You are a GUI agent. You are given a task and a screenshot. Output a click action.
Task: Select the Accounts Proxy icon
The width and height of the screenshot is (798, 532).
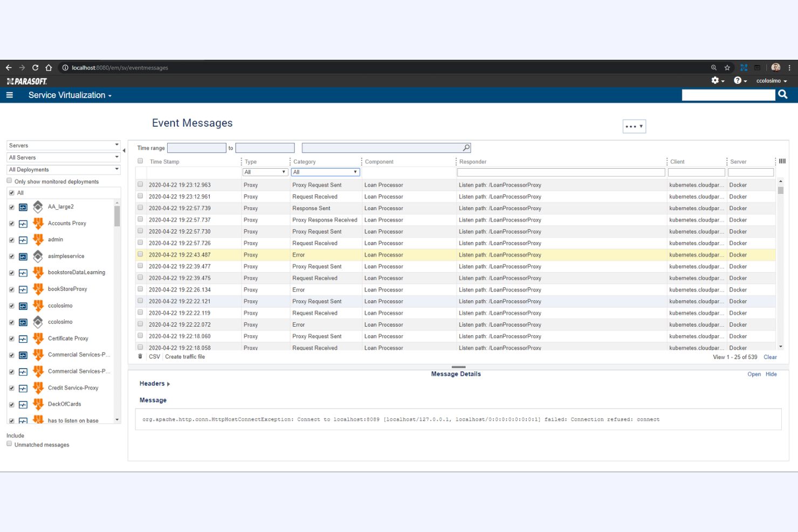click(38, 223)
